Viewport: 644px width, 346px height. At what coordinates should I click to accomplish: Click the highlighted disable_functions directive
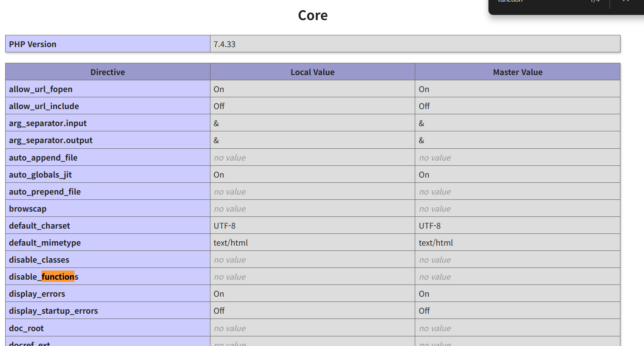point(44,277)
